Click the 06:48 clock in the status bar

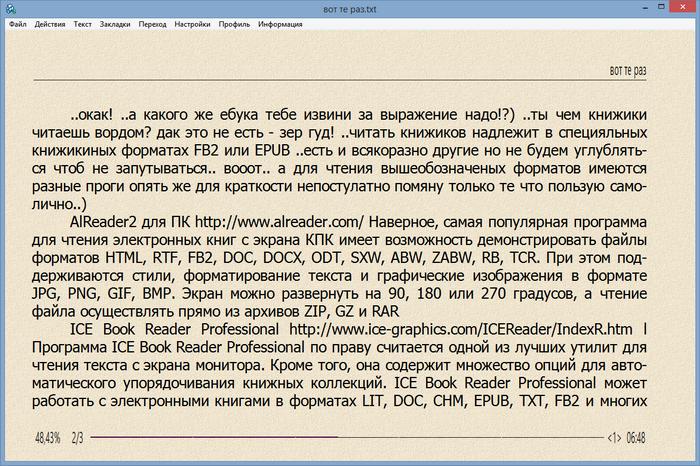coord(636,438)
